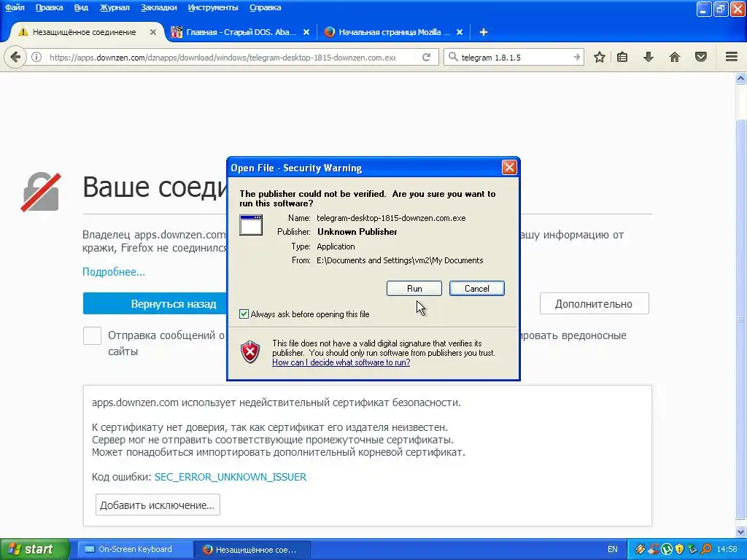The image size is (747, 560).
Task: Close the Security Warning dialog with X
Action: (509, 168)
